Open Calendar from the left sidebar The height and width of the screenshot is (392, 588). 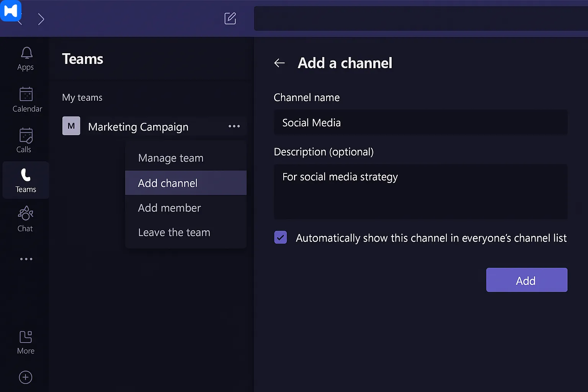(27, 100)
